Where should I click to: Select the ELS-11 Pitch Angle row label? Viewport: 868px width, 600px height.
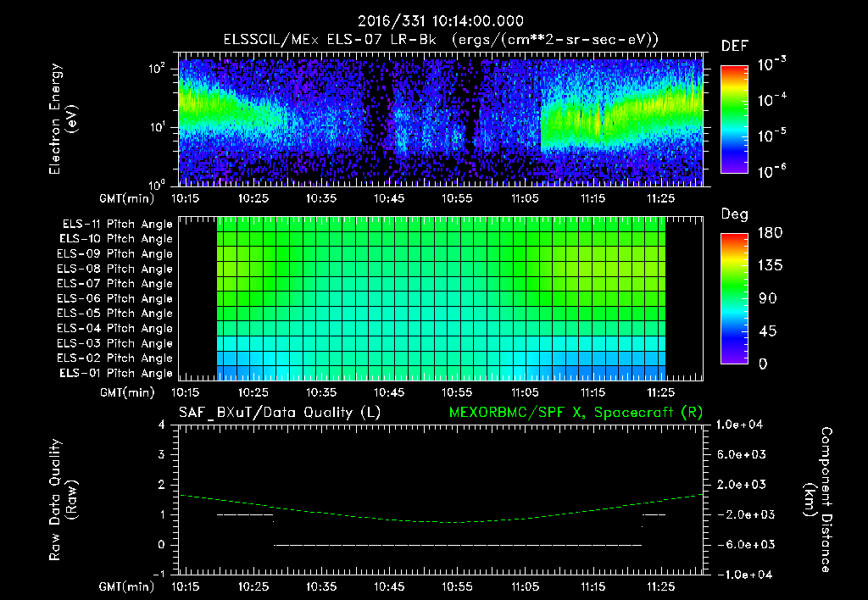[117, 225]
